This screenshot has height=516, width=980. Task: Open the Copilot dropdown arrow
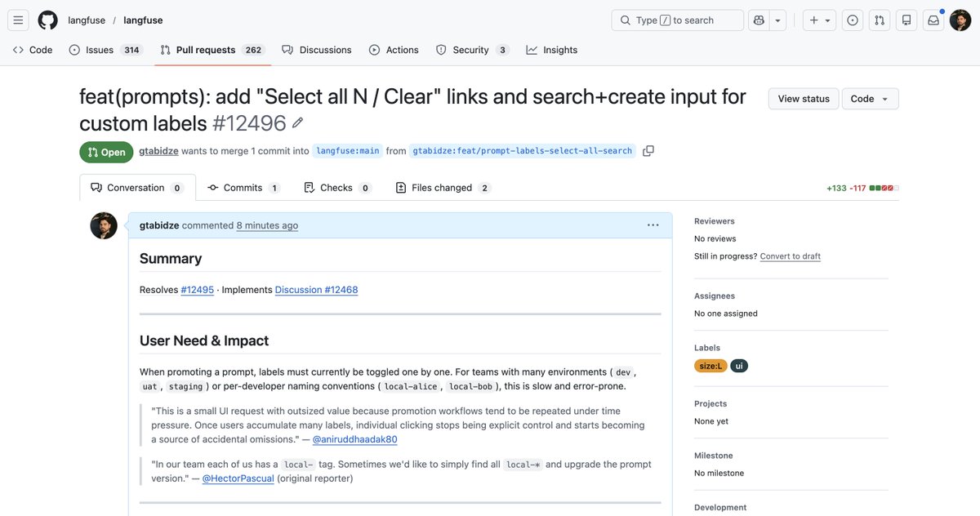(778, 20)
